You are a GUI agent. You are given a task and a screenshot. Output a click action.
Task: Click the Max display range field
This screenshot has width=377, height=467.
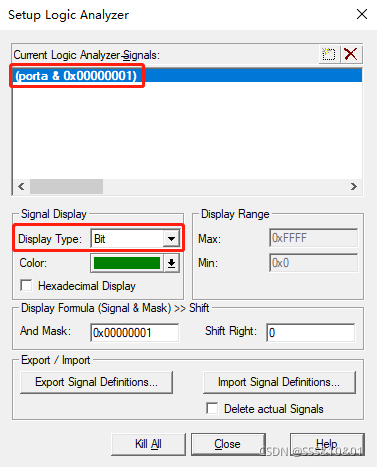[313, 238]
